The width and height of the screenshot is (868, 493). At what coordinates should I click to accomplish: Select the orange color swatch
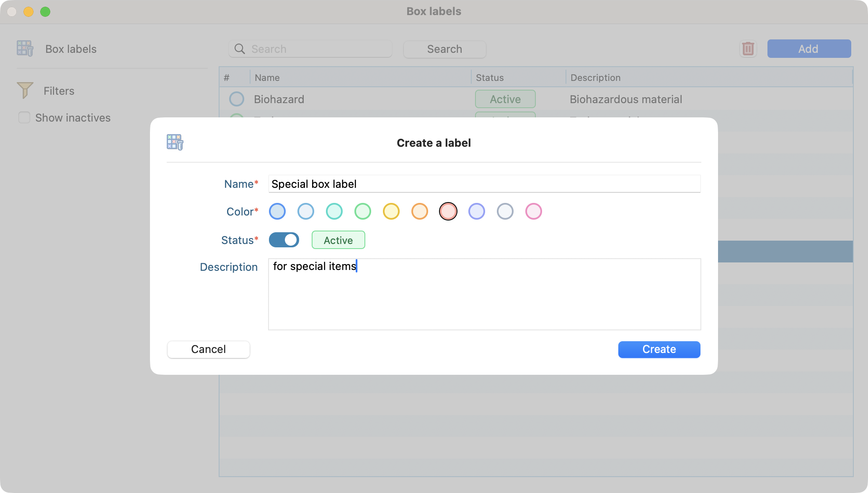point(419,212)
